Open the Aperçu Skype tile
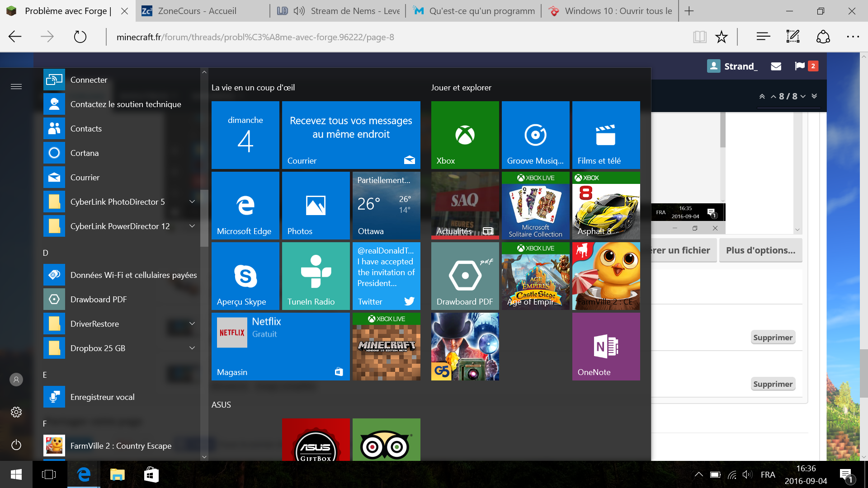868x488 pixels. pyautogui.click(x=245, y=276)
